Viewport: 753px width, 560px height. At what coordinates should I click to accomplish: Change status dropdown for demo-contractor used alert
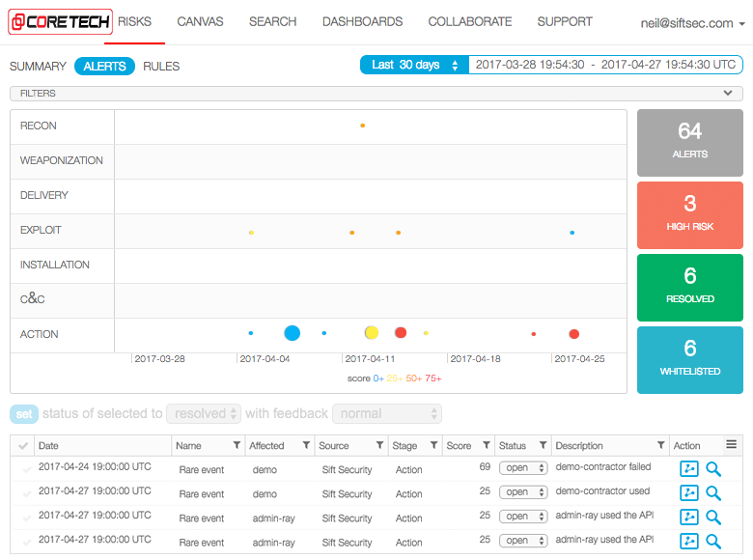coord(523,491)
